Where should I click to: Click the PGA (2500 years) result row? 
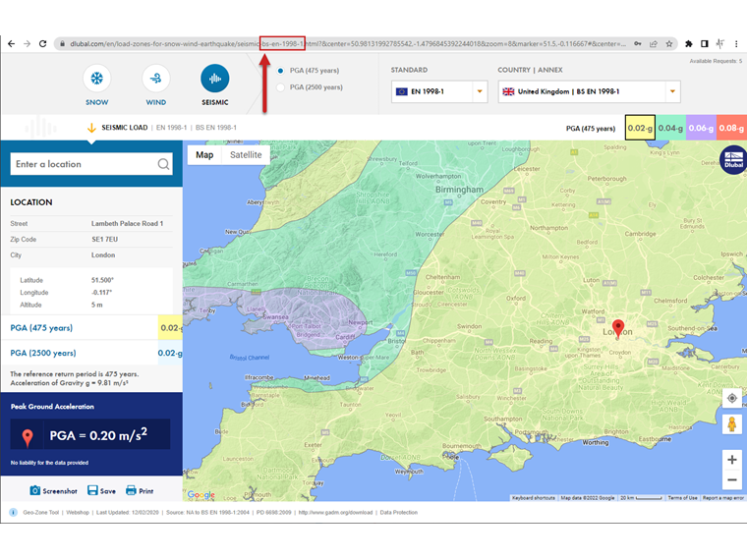(x=91, y=353)
